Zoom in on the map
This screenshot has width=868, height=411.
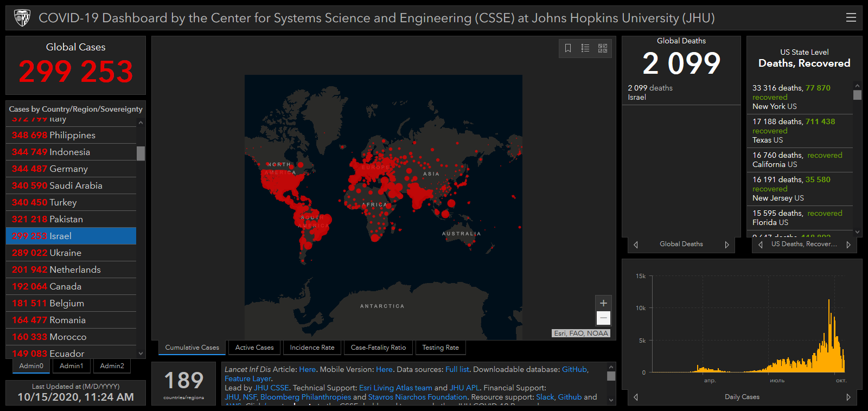click(603, 303)
